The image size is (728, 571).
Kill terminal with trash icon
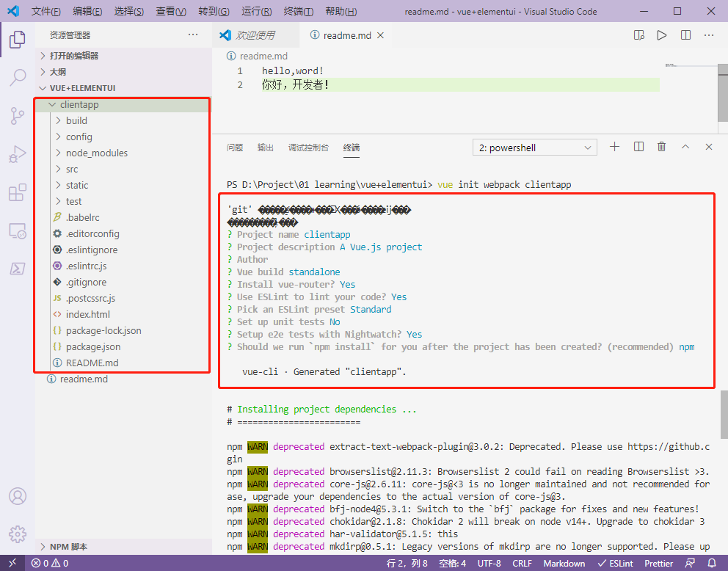pos(662,148)
